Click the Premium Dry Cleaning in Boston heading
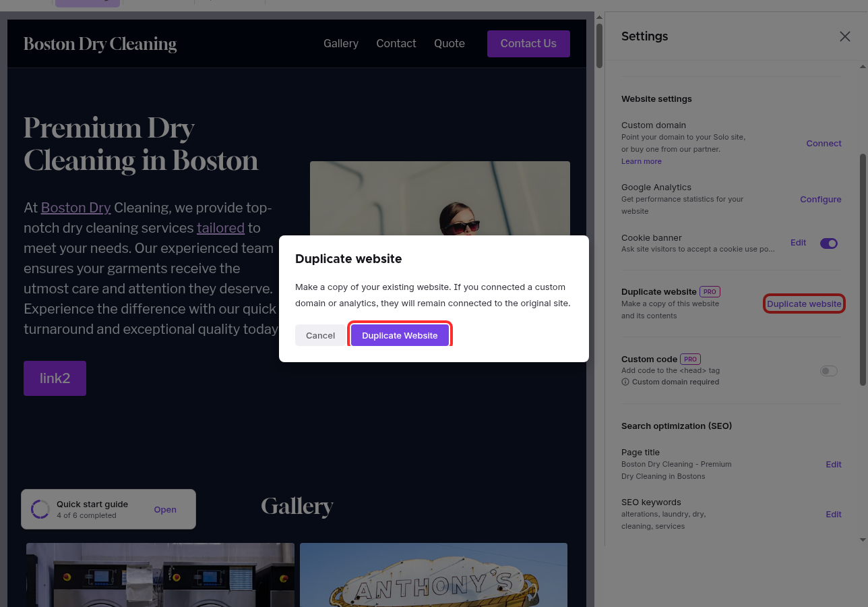Screen dimensions: 868x607 pyautogui.click(x=141, y=144)
